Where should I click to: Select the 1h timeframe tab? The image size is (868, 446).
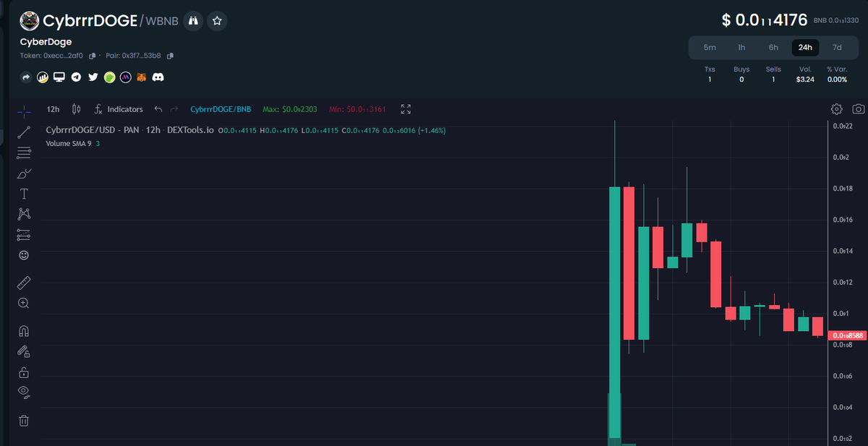(x=741, y=48)
